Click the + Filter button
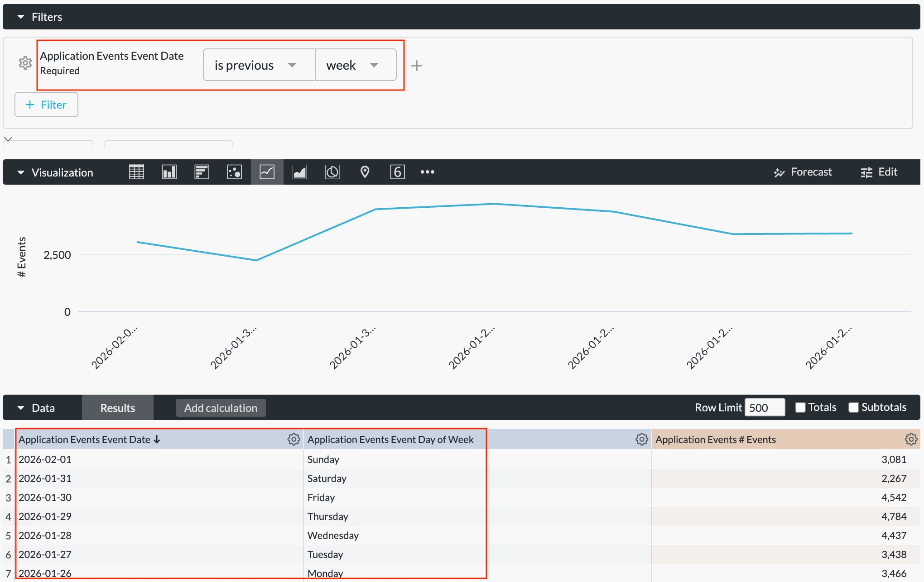924x582 pixels. coord(46,105)
